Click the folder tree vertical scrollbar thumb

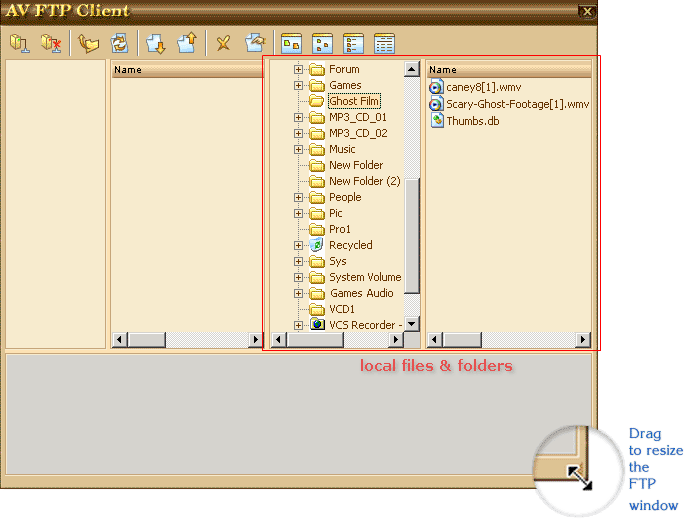click(x=412, y=236)
